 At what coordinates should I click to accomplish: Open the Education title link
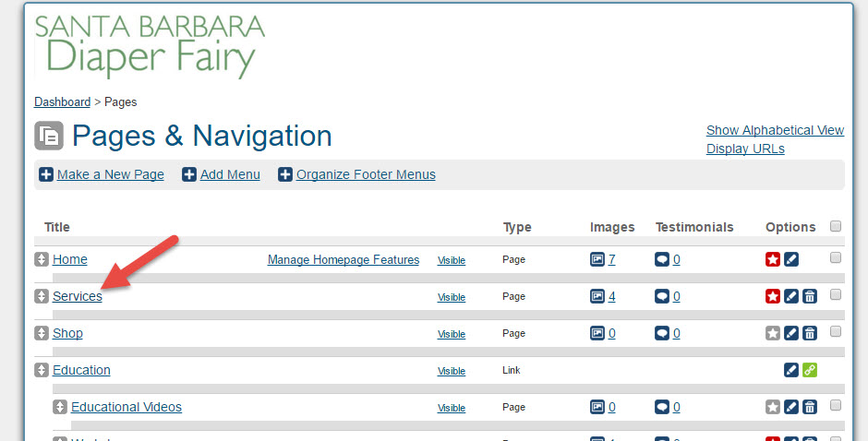click(81, 370)
